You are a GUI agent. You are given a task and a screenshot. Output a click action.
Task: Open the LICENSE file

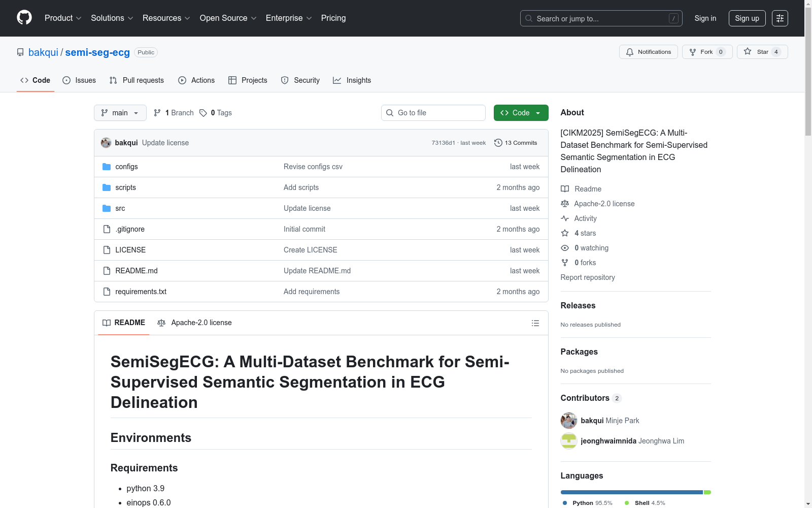point(130,250)
